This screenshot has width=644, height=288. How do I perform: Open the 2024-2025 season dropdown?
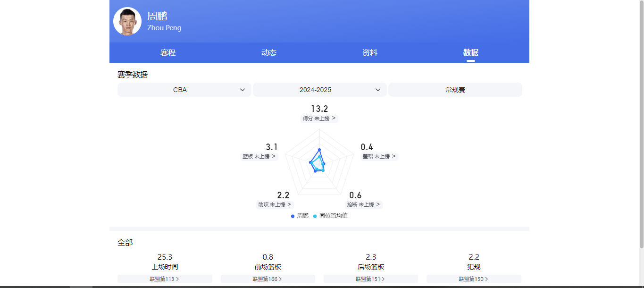pos(320,90)
